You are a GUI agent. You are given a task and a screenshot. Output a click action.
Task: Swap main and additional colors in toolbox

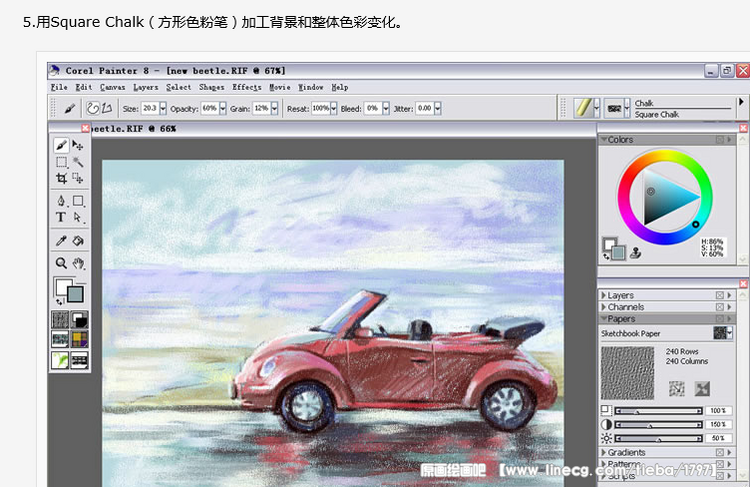[x=59, y=301]
